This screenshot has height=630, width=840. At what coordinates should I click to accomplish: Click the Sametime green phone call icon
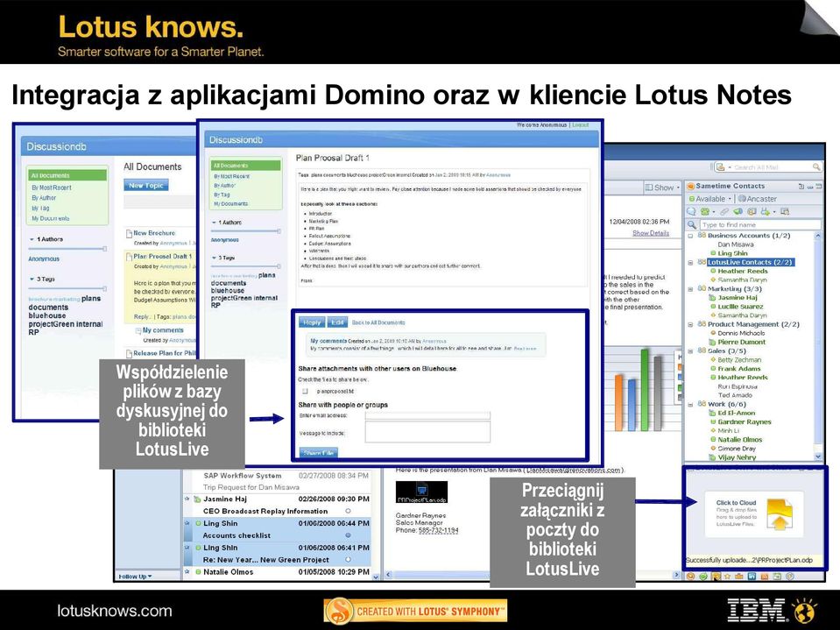pos(705,212)
